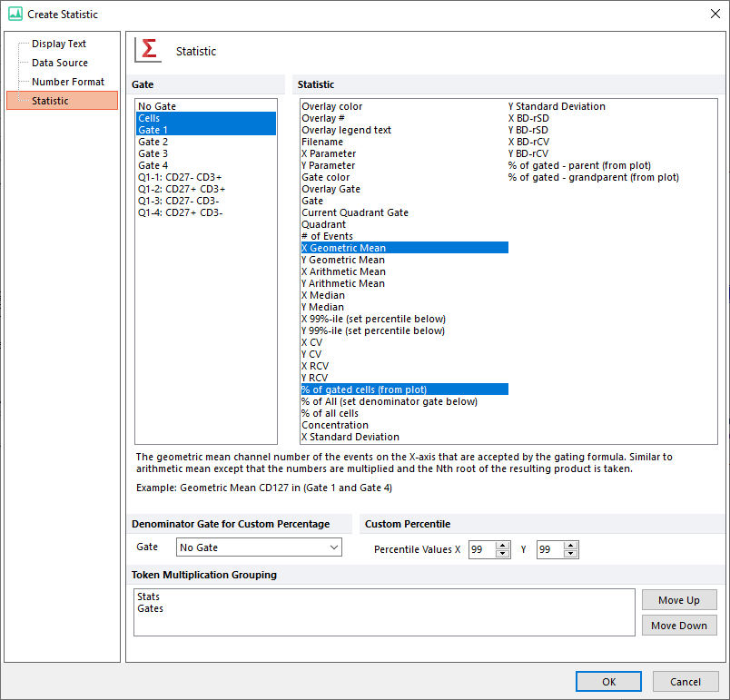Select Q1-1: CD27- CD3+ gate
The height and width of the screenshot is (700, 730).
(x=206, y=177)
